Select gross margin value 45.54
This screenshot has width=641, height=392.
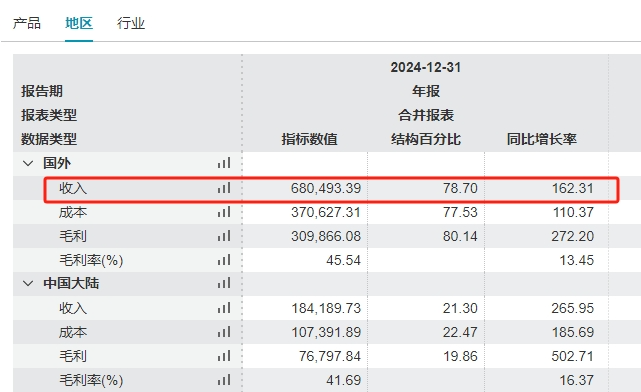[x=343, y=260]
